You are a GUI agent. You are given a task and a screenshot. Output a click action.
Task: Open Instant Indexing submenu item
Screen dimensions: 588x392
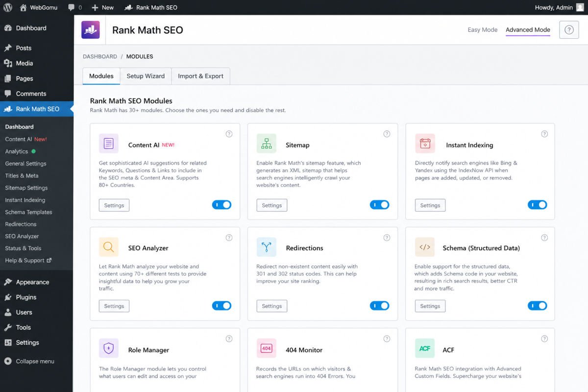pyautogui.click(x=25, y=200)
